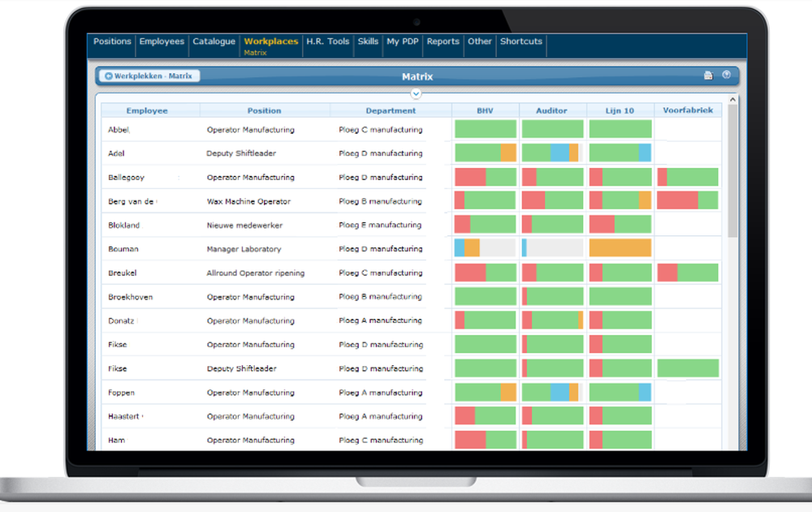Click the print icon in Matrix header
This screenshot has height=512, width=812.
point(708,75)
